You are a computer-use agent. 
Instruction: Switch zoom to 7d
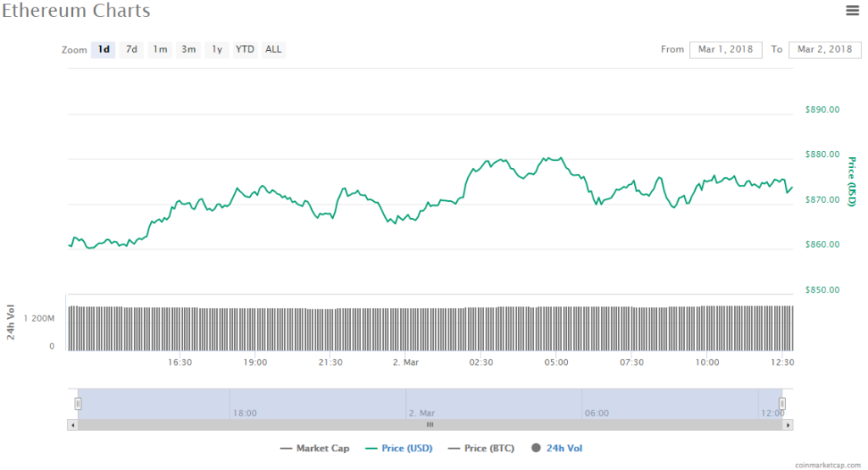(x=131, y=49)
